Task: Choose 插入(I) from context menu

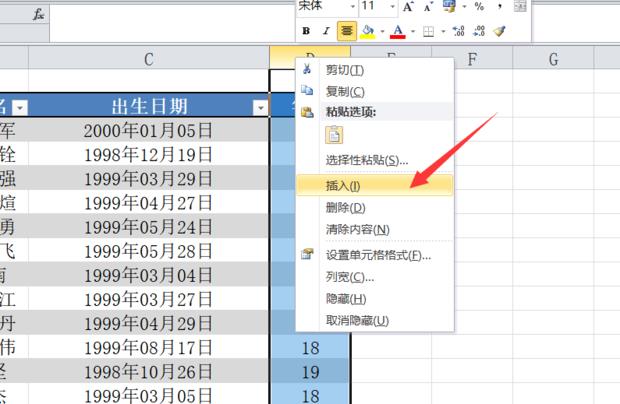Action: tap(343, 185)
